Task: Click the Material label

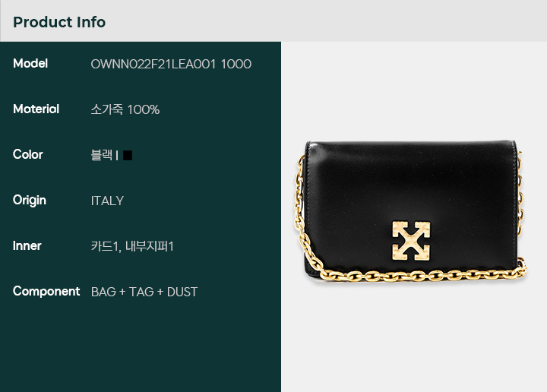Action: [36, 109]
